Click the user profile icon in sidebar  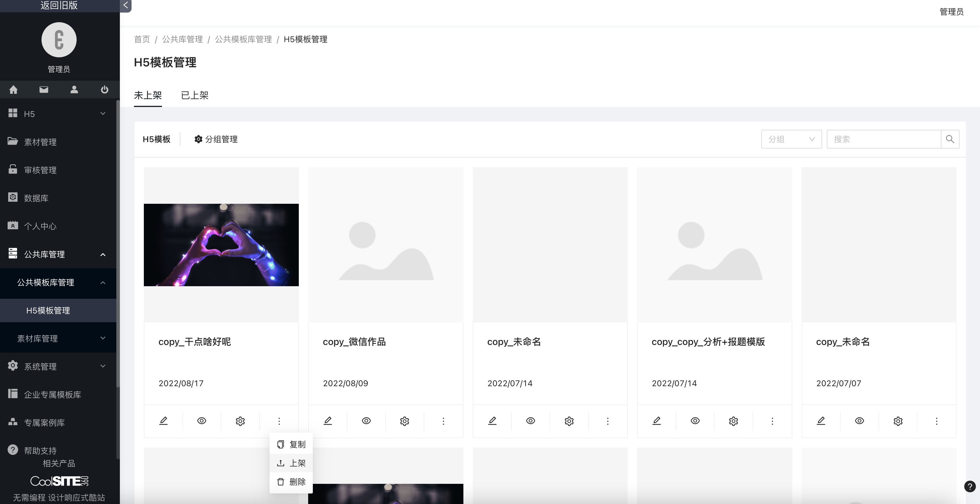pyautogui.click(x=74, y=89)
